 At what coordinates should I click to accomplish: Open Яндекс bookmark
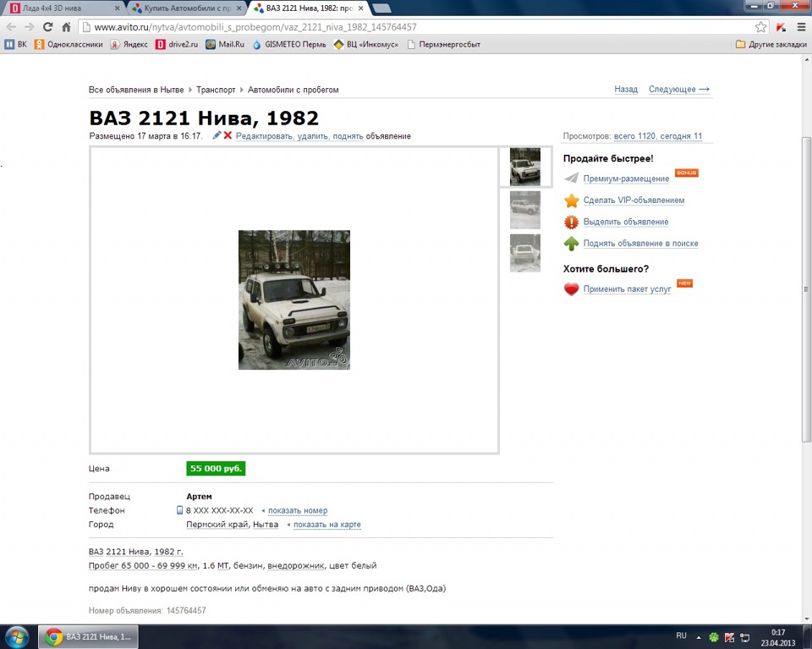coord(129,45)
